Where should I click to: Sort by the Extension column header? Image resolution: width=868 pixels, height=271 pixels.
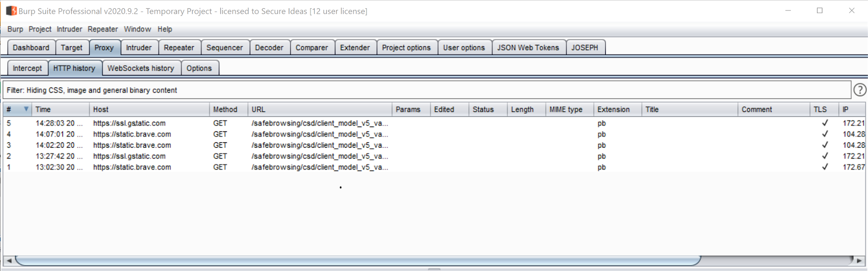(x=618, y=109)
